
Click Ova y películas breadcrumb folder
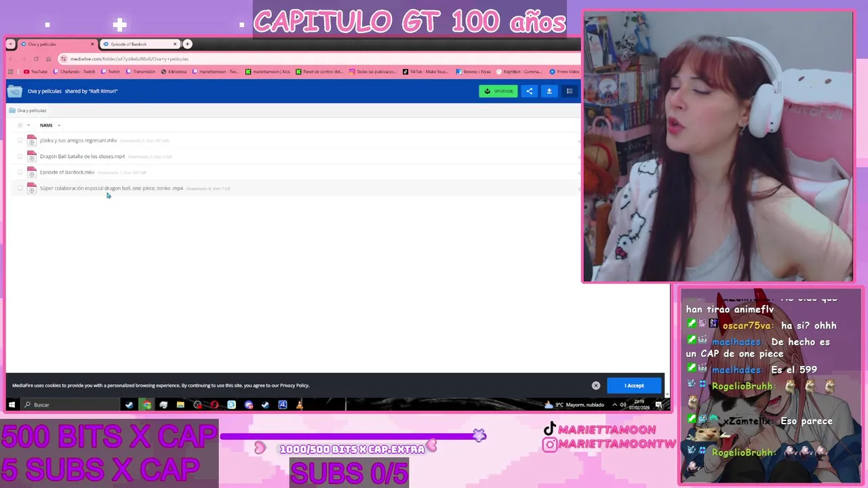coord(28,110)
